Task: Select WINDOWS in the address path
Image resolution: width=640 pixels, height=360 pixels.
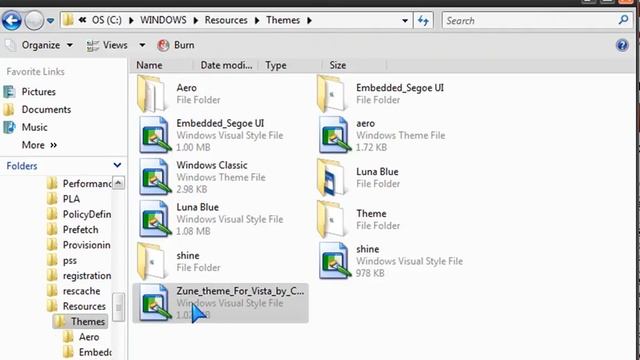Action: tap(163, 20)
